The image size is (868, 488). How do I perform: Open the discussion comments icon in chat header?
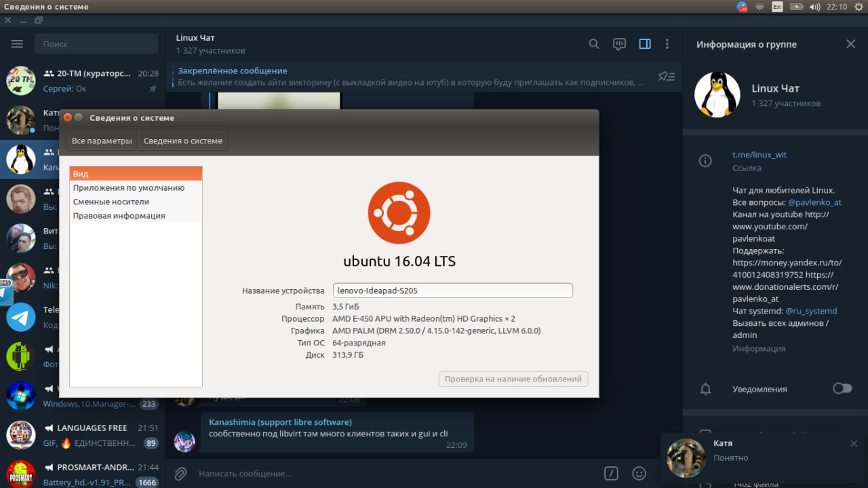(619, 44)
